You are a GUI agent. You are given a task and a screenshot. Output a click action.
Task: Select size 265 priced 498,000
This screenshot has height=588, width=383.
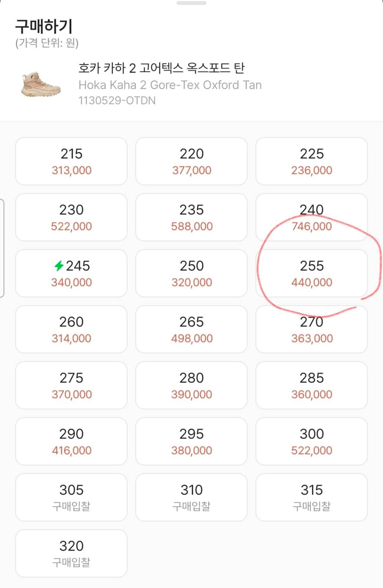click(192, 330)
